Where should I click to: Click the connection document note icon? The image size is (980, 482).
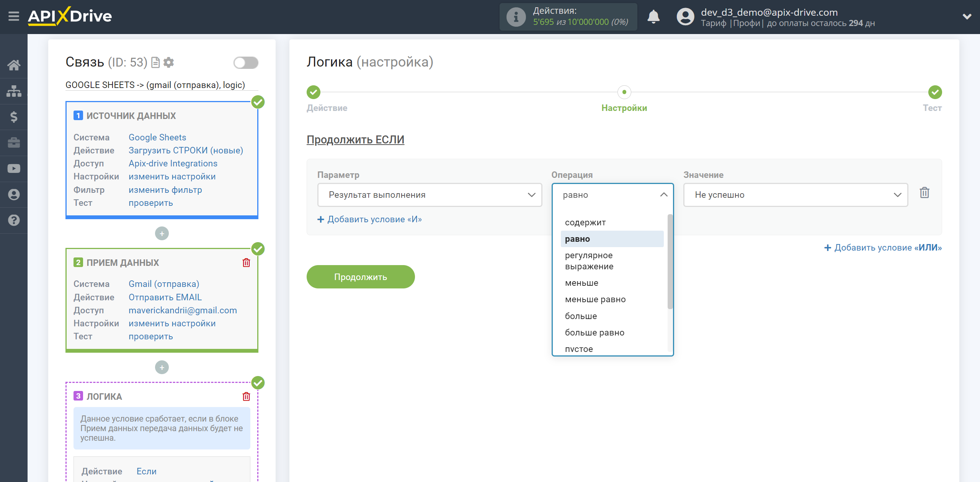155,62
